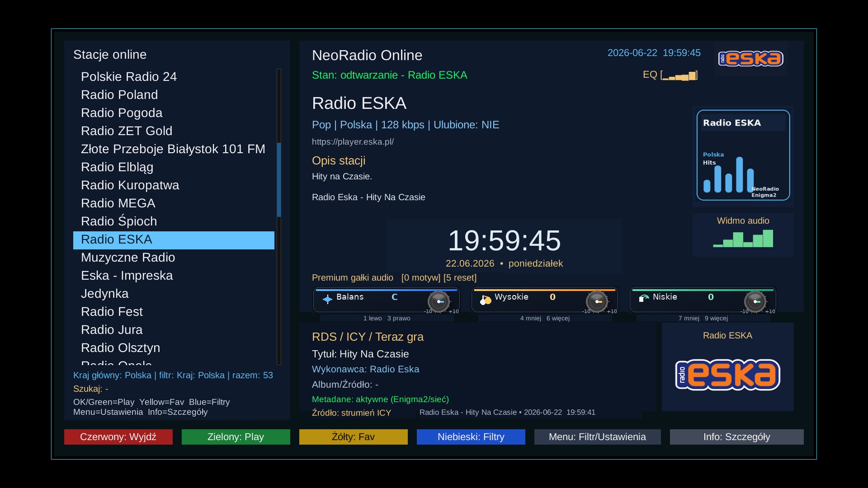This screenshot has width=868, height=488.
Task: Click Tytuł: Hity Na Czasie line
Action: click(360, 354)
